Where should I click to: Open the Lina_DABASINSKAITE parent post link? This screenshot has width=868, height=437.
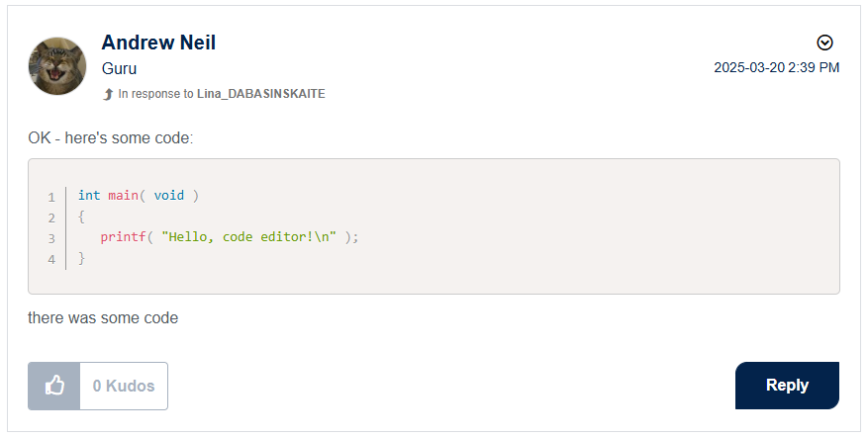tap(261, 94)
